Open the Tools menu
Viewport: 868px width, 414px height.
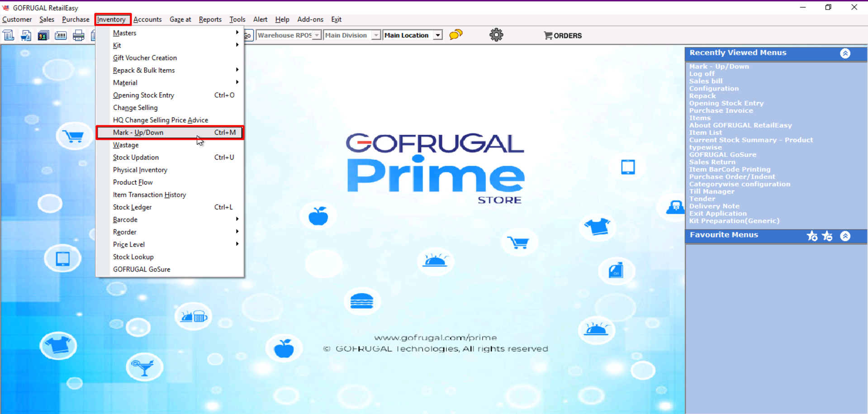click(x=237, y=19)
